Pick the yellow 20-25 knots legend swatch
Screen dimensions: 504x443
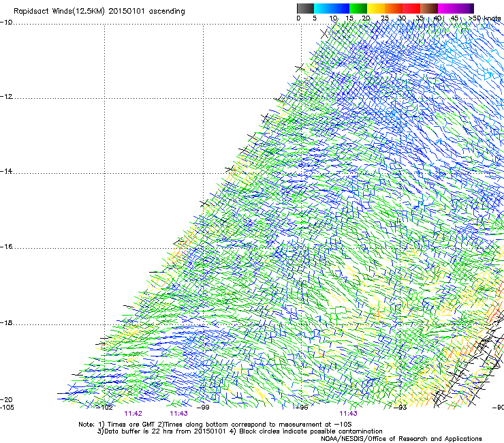pos(376,8)
